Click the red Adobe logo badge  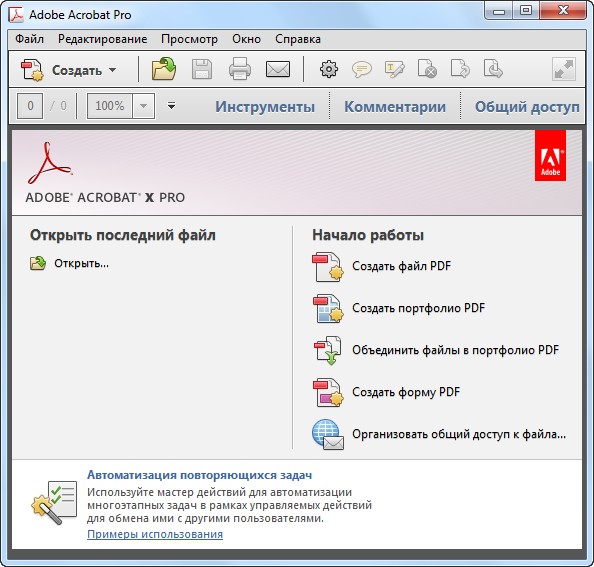tap(550, 156)
